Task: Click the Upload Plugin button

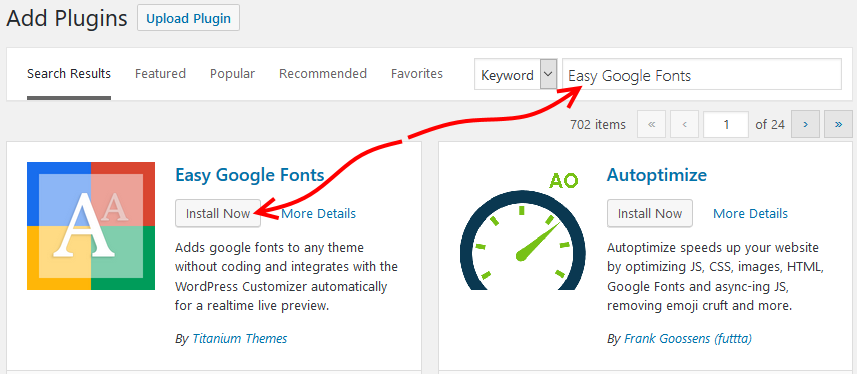Action: 189,18
